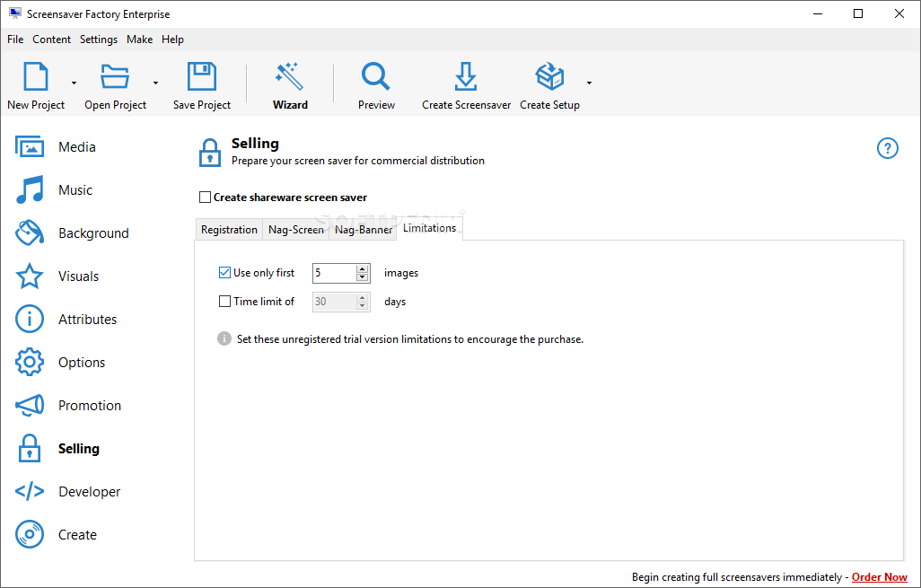Uncheck the Use only first checkbox
The height and width of the screenshot is (588, 921).
[224, 273]
